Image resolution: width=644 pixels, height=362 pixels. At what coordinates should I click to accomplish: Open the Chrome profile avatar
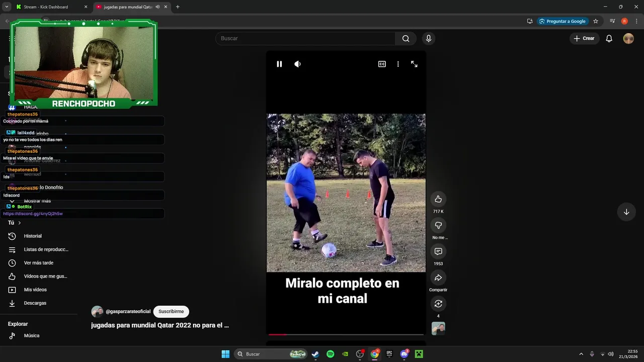coord(624,21)
